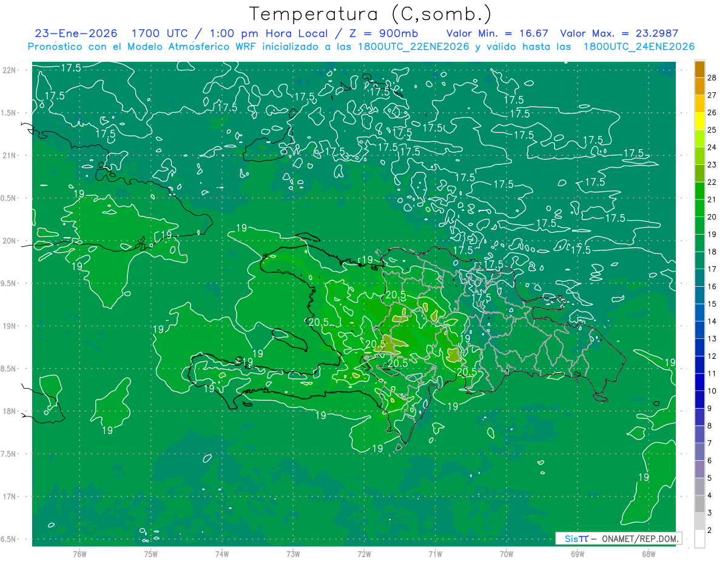Screen dimensions: 728x562
Task: Click the lime swatch between legend 24 and 25
Action: pyautogui.click(x=699, y=139)
